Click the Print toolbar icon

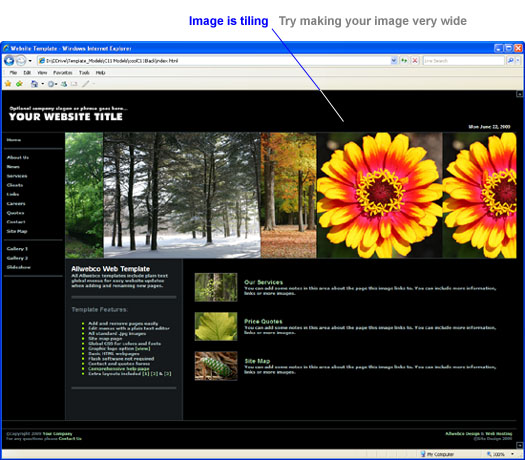point(64,84)
